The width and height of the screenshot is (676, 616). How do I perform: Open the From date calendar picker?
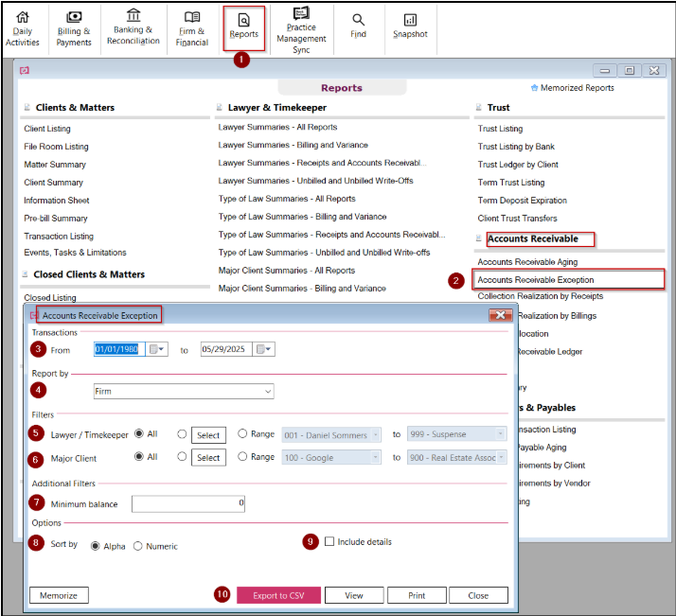click(x=156, y=349)
